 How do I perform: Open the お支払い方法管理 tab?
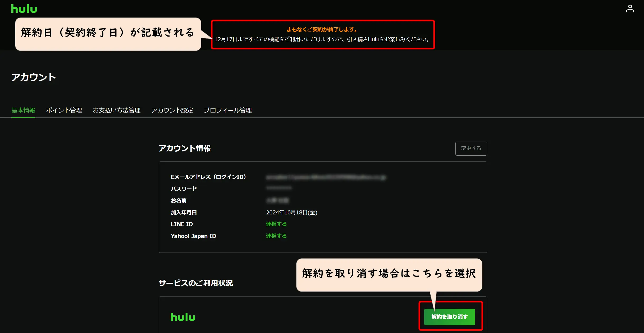coord(117,110)
